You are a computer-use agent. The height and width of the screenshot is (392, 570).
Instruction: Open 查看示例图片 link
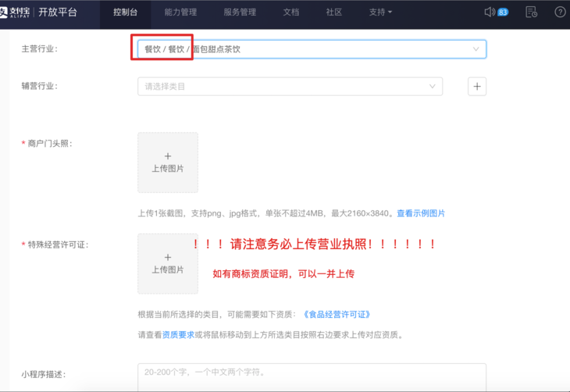[421, 213]
